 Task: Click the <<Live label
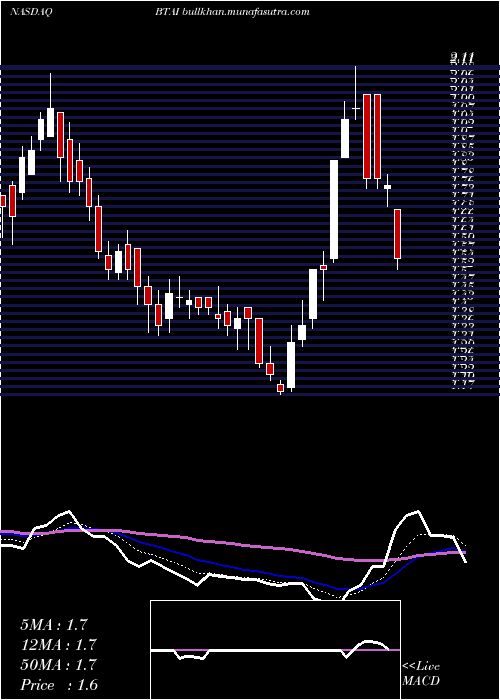tap(421, 667)
